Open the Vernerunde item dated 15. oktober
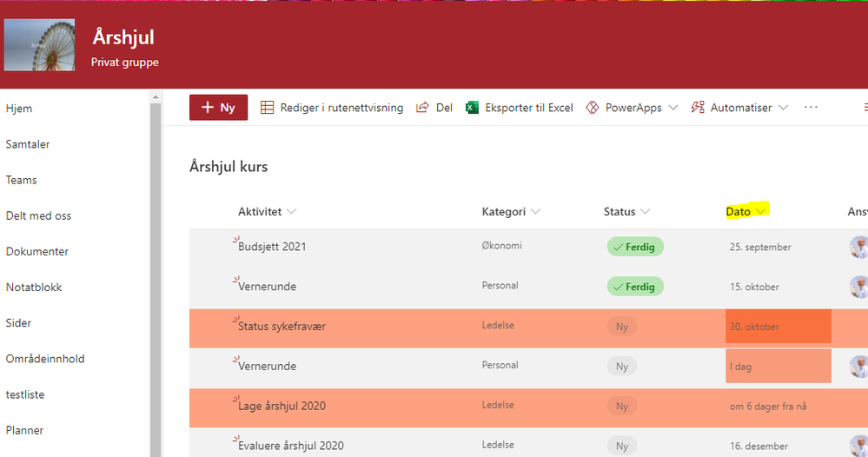This screenshot has height=457, width=868. (x=267, y=287)
